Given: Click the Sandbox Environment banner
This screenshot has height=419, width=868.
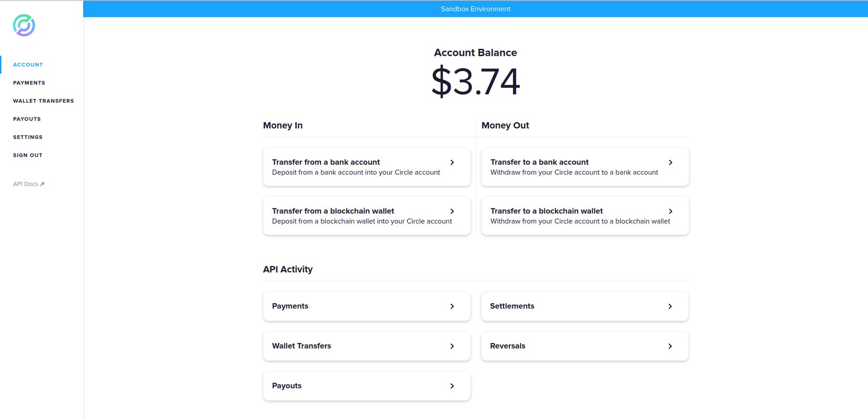Looking at the screenshot, I should click(x=475, y=9).
